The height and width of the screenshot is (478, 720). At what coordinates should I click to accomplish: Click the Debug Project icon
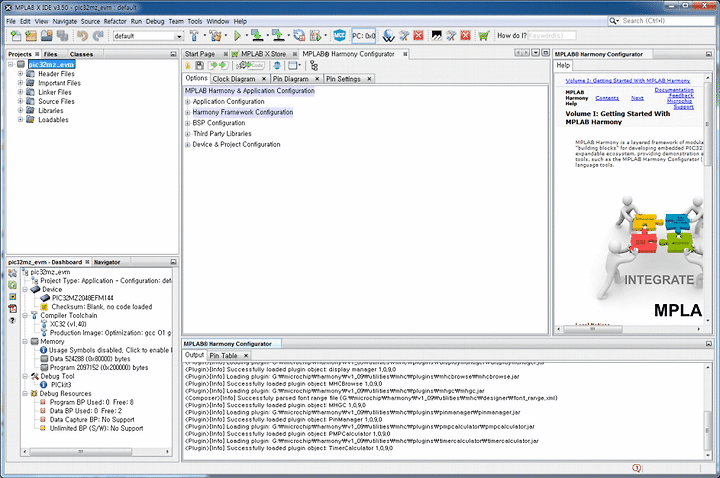click(315, 35)
